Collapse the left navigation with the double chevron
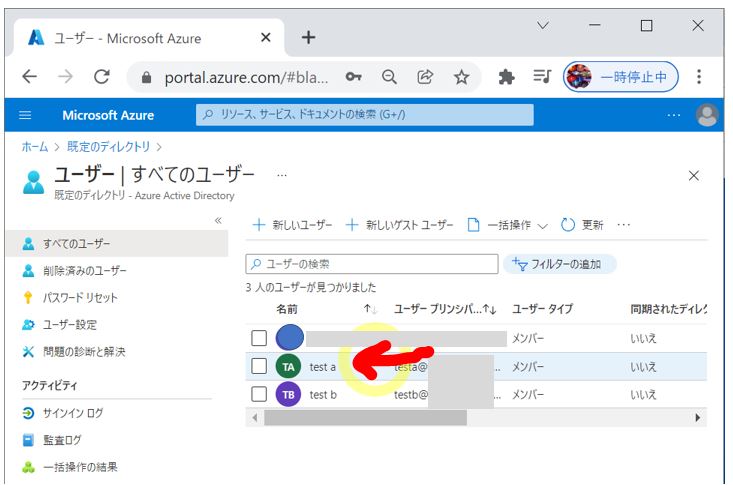This screenshot has width=733, height=485. pos(218,220)
